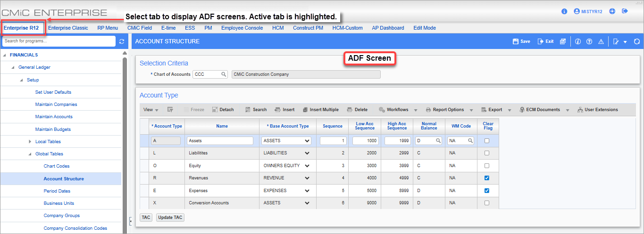The width and height of the screenshot is (644, 234).
Task: Click the logout icon in header
Action: (625, 11)
